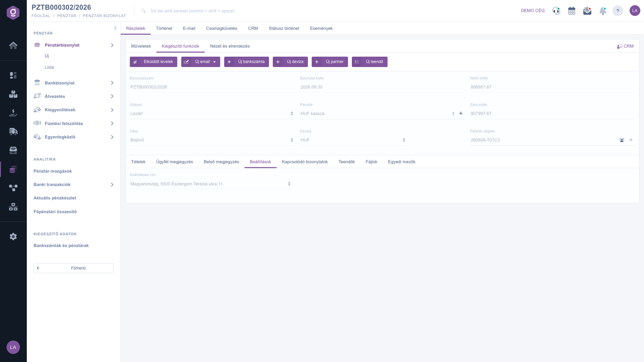Open the Irány dropdown showing Bejövő
This screenshot has height=362, width=644.
tap(212, 140)
